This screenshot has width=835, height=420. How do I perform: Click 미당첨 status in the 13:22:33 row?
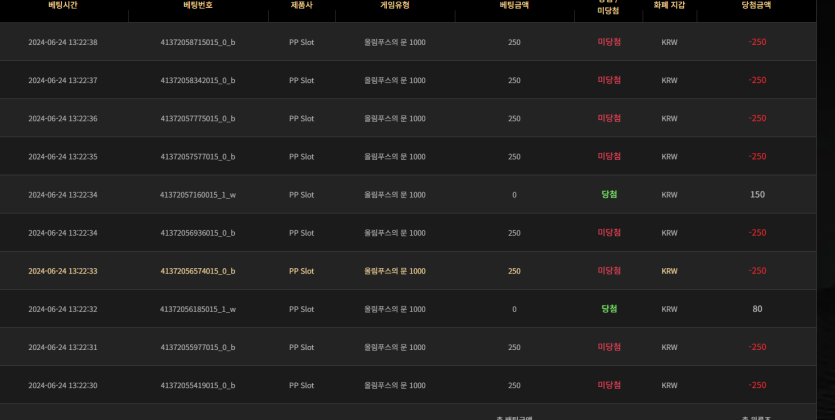point(609,270)
